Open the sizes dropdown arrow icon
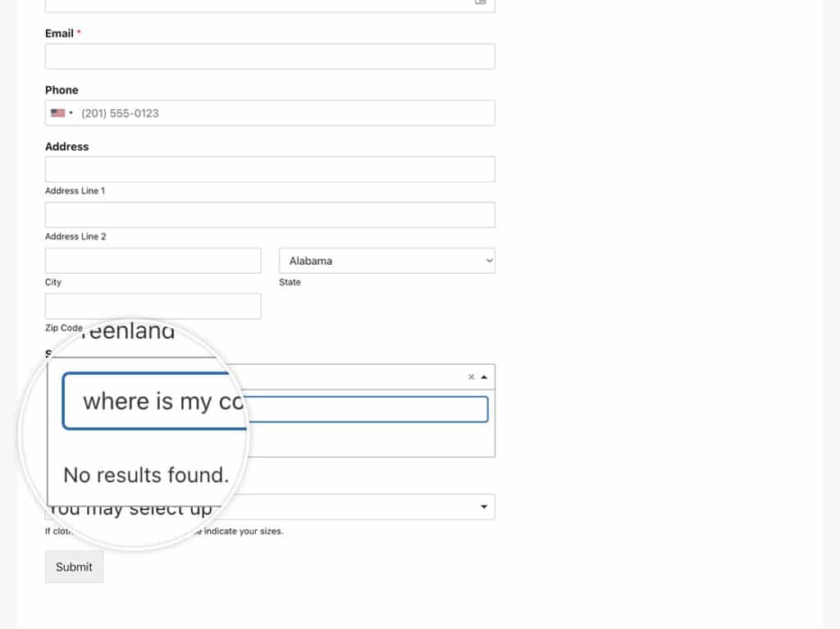840x629 pixels. (x=484, y=506)
